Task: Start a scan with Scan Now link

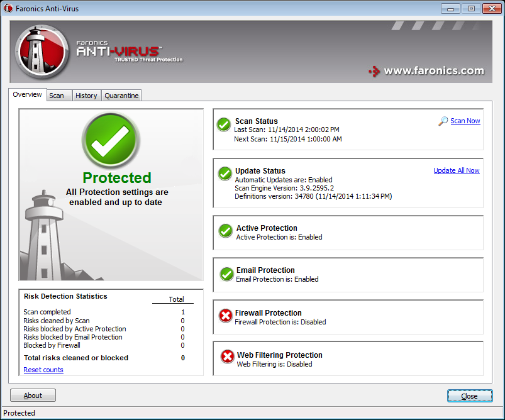Action: tap(465, 120)
